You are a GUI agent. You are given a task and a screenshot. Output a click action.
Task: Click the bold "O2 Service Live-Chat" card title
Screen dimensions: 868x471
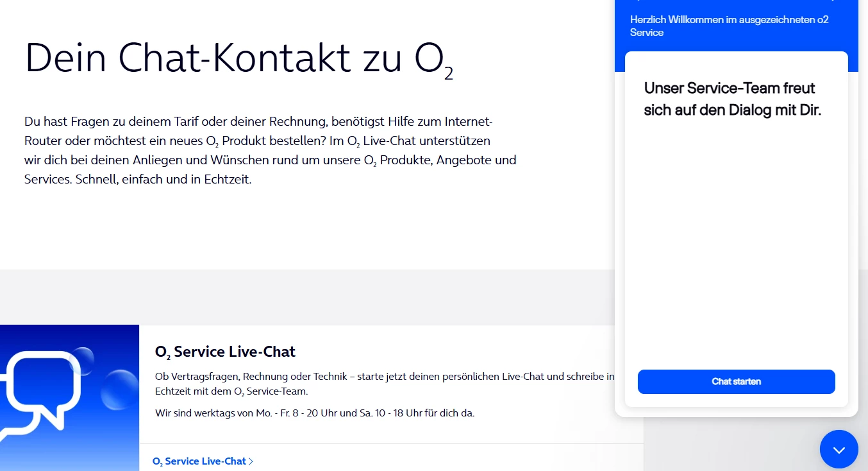pyautogui.click(x=225, y=352)
